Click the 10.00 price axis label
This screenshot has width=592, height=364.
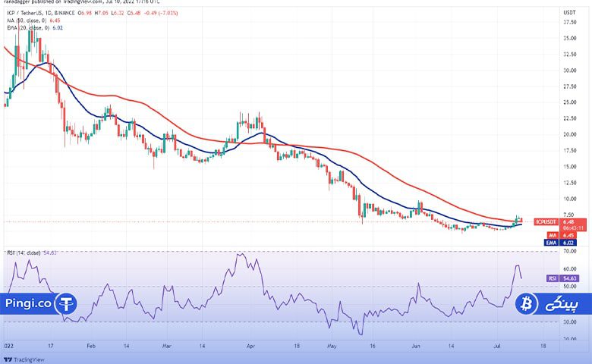point(570,199)
